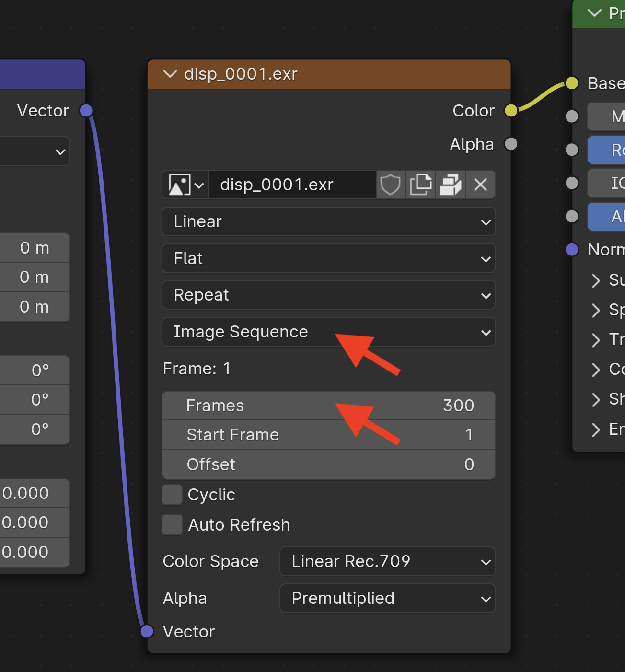Click the gray socket beside the Al field
This screenshot has height=672, width=625.
click(x=572, y=216)
